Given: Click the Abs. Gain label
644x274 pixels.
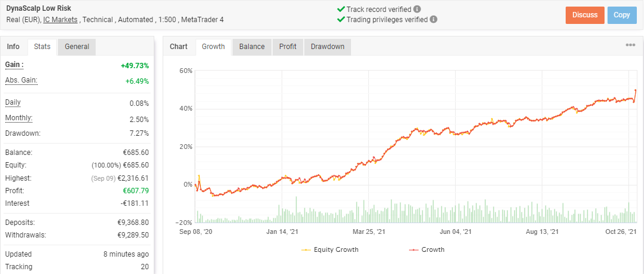Looking at the screenshot, I should 22,81.
